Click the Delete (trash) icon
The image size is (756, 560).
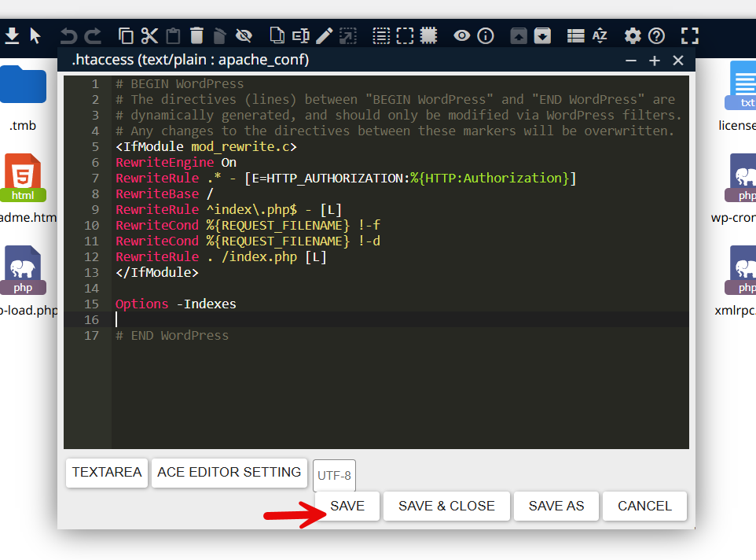click(x=197, y=35)
